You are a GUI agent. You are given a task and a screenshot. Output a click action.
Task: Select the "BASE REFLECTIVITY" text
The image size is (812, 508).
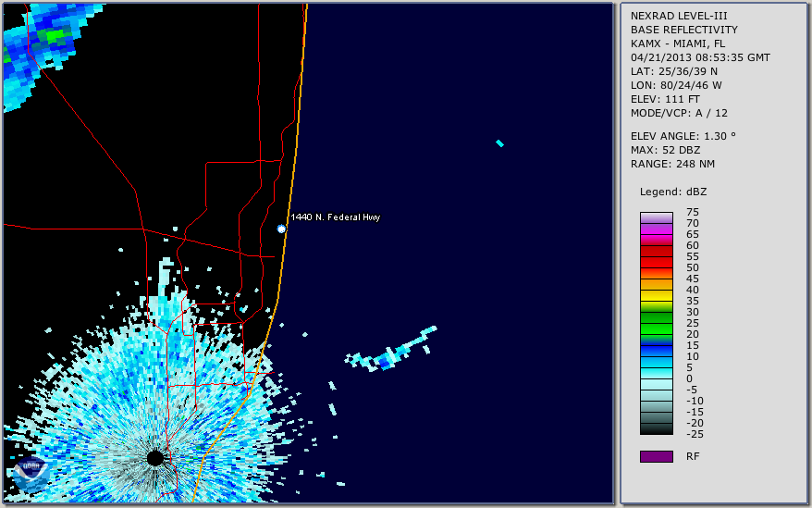tap(684, 30)
